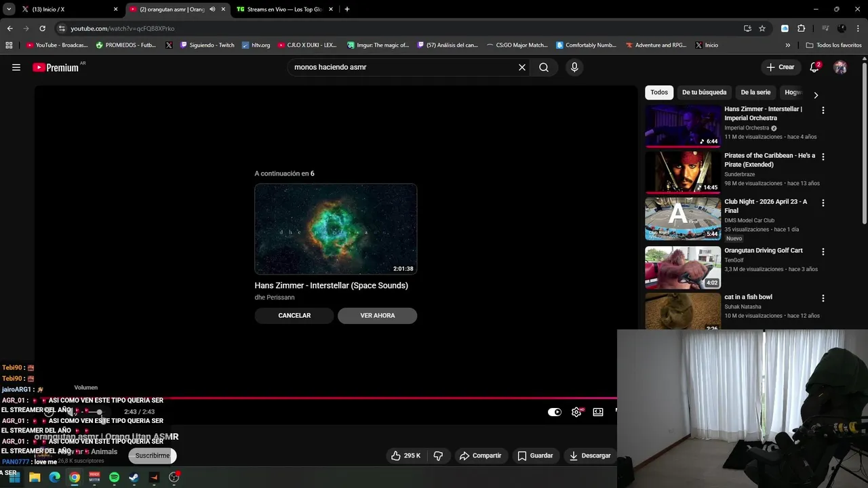
Task: Open the Chrome tab search dropdown
Action: [9, 9]
